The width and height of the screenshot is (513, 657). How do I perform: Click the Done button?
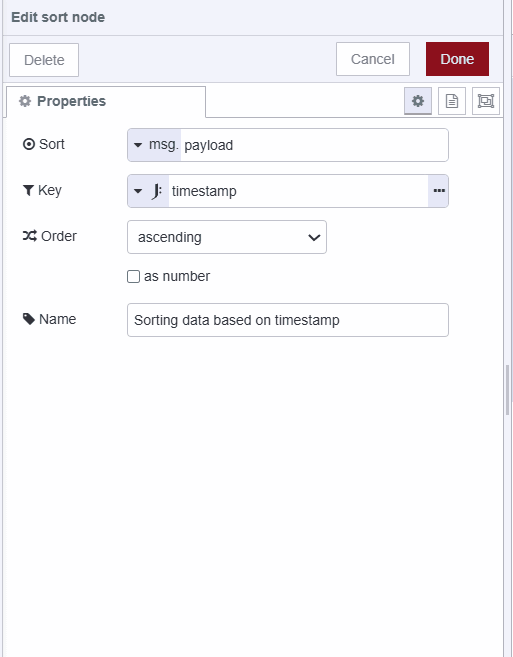click(457, 59)
